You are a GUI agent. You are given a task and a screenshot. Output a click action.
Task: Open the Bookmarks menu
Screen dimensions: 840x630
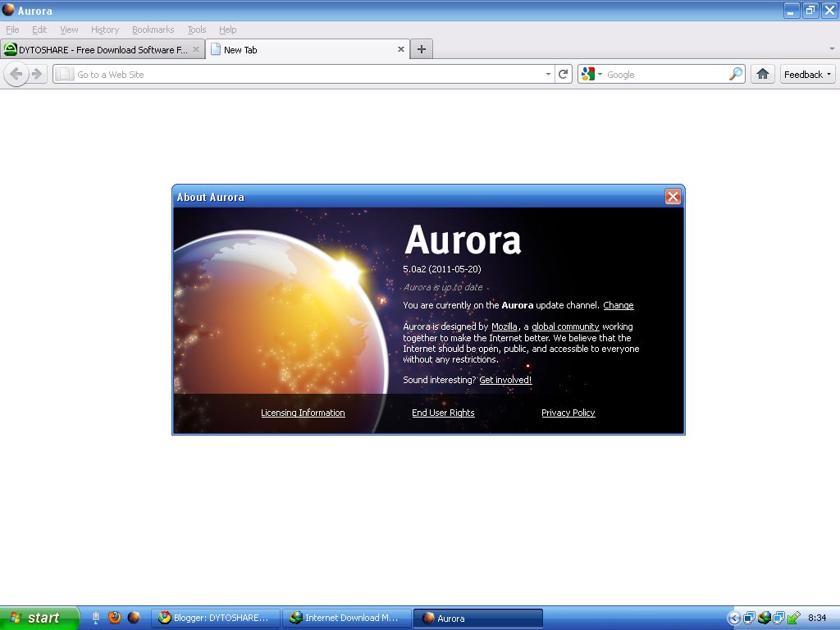(x=153, y=30)
